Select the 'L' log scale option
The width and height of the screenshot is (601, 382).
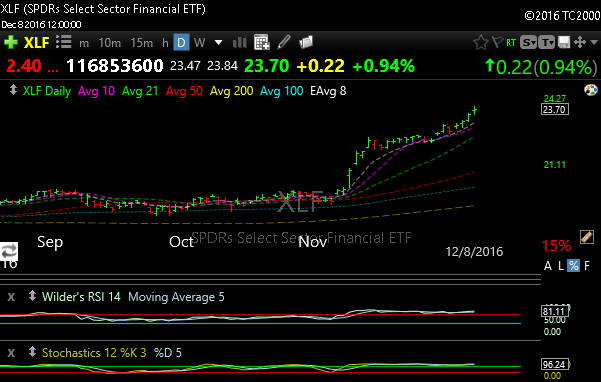click(561, 266)
